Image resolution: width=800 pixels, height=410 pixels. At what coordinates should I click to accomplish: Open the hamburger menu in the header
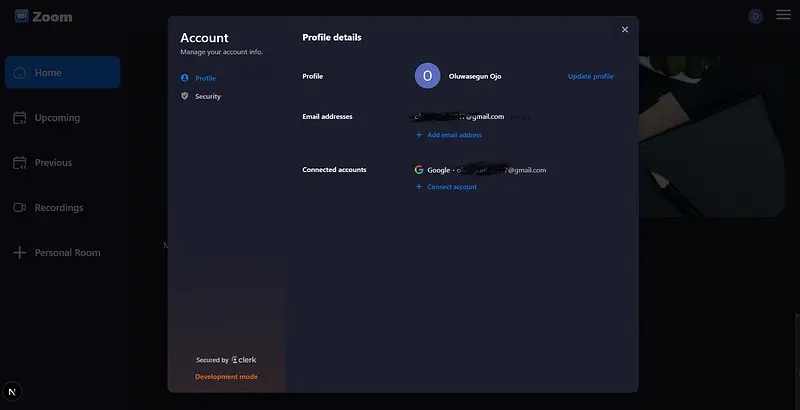pos(783,16)
